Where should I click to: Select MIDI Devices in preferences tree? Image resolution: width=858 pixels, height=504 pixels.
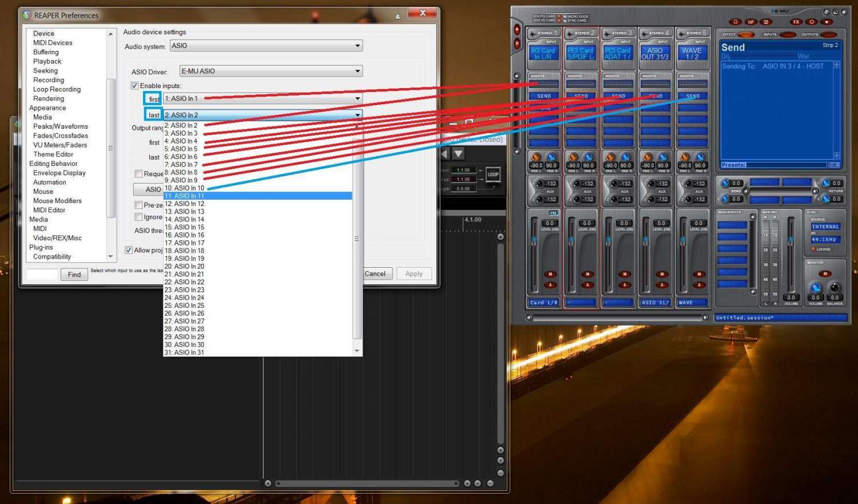(53, 43)
